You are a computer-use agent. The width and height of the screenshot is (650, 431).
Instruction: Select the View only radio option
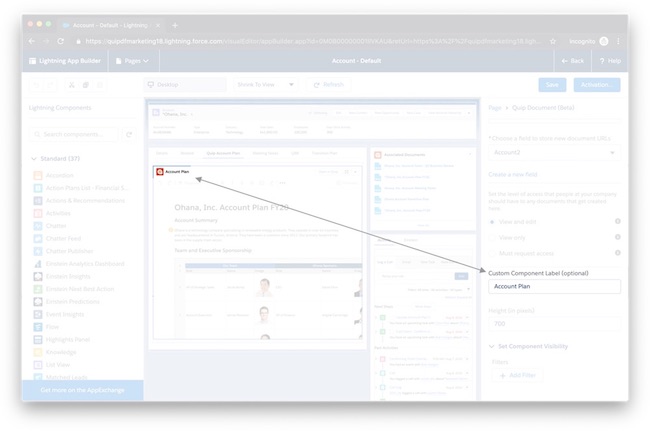(492, 238)
